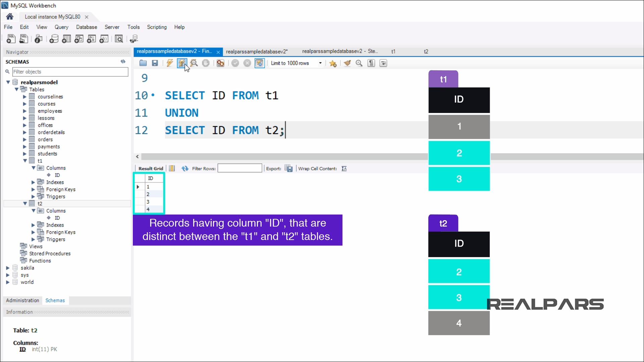
Task: Expand the payments table node
Action: click(x=24, y=146)
